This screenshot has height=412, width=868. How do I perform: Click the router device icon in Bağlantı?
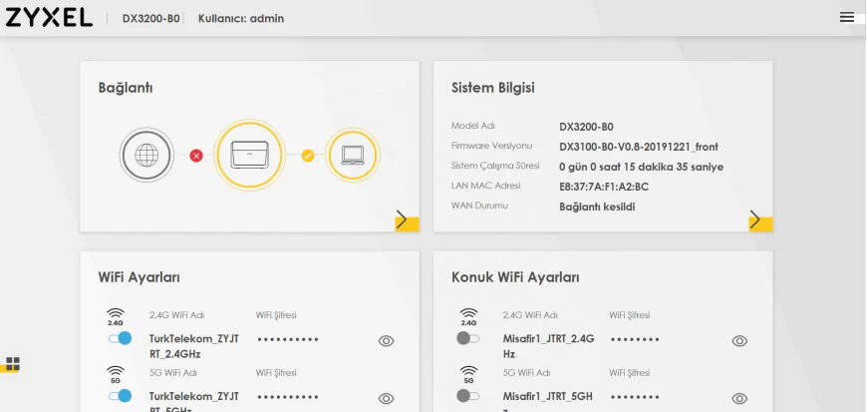(x=249, y=155)
